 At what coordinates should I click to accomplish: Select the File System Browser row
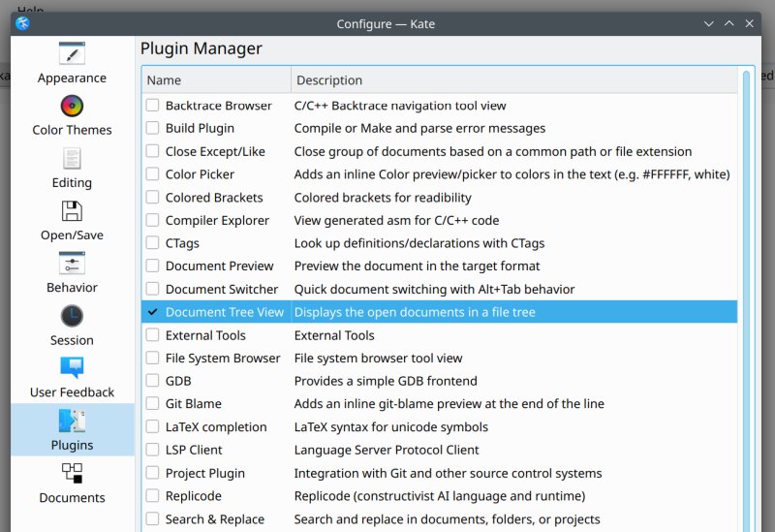click(223, 359)
